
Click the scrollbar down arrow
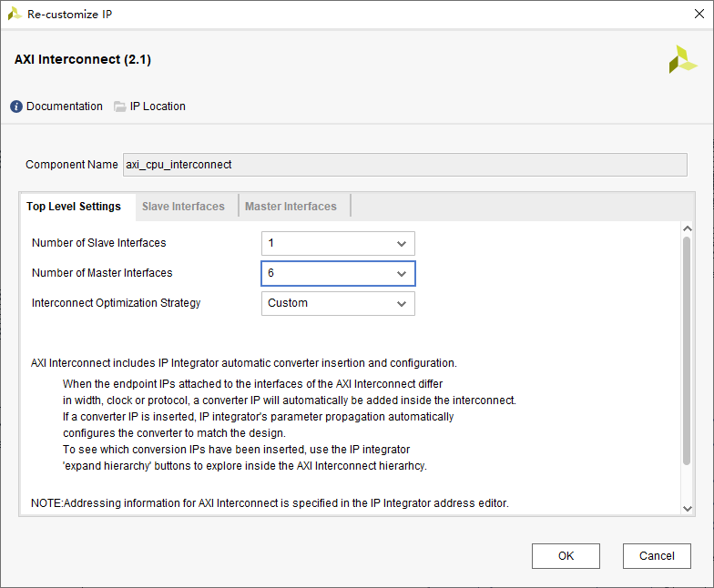(688, 508)
